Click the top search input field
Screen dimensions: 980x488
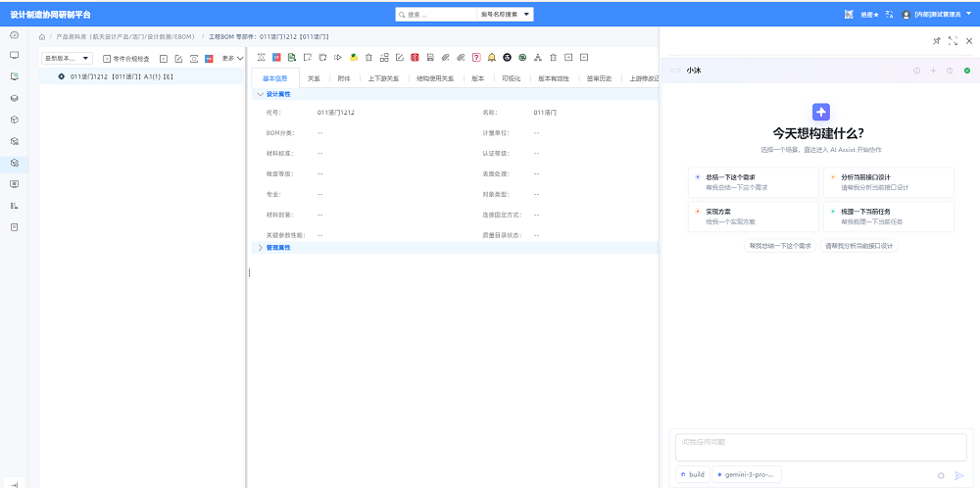[436, 15]
